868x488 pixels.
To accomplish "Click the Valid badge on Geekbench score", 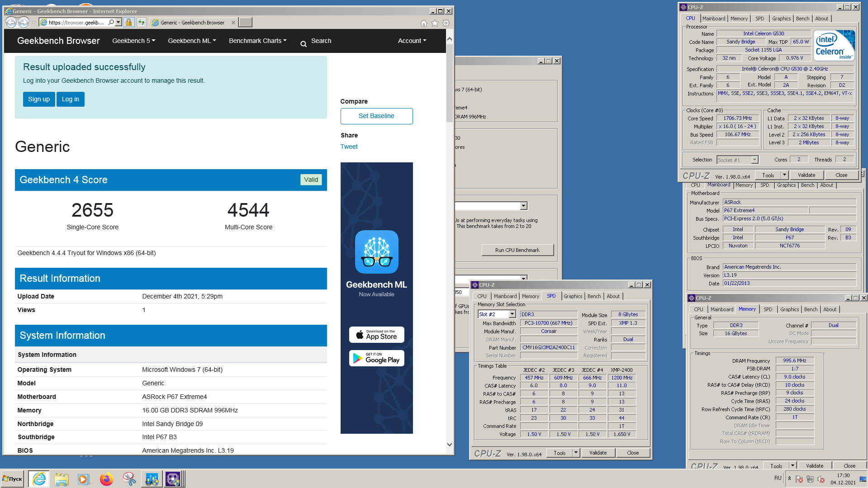I will [x=311, y=180].
